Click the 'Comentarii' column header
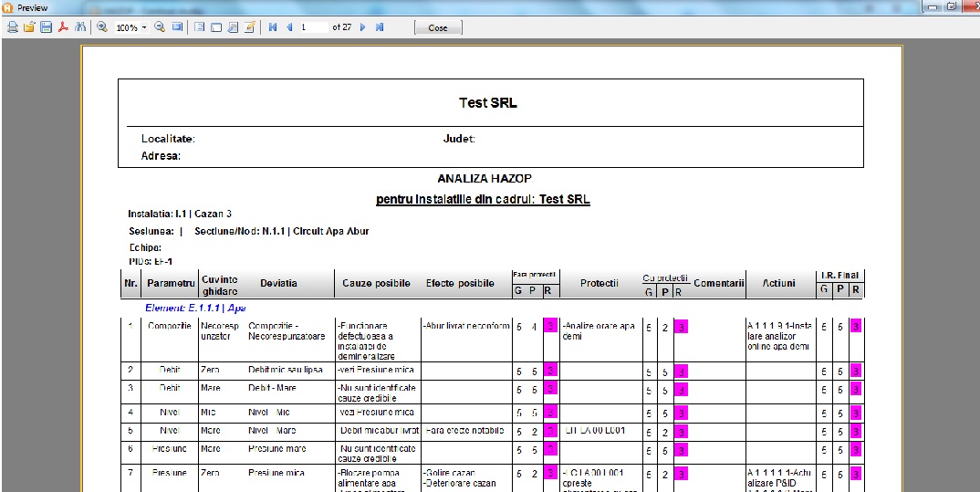This screenshot has height=492, width=980. click(719, 284)
